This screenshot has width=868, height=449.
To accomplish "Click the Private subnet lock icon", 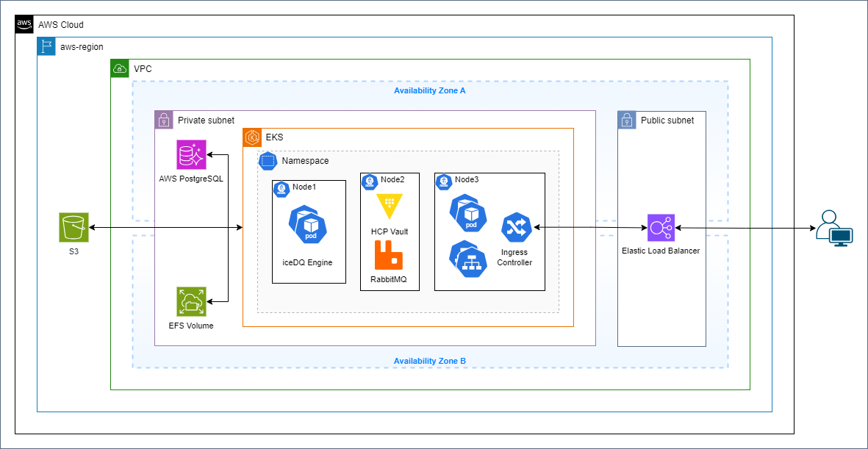I will [x=164, y=120].
